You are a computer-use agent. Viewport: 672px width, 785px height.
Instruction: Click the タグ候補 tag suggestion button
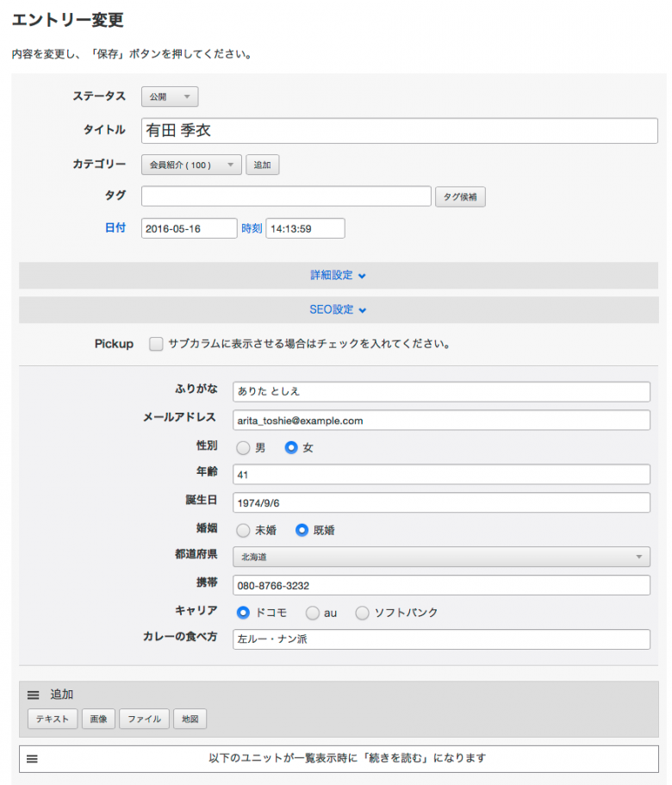pos(459,196)
